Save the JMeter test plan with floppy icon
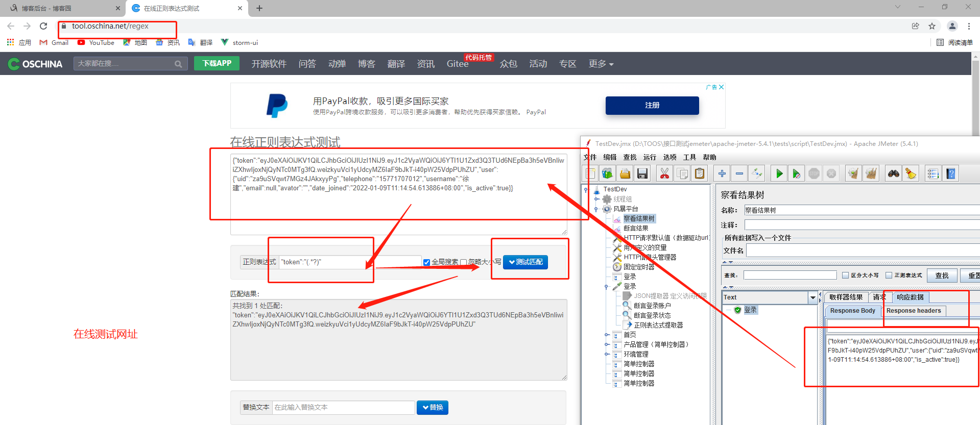The width and height of the screenshot is (980, 425). [642, 173]
